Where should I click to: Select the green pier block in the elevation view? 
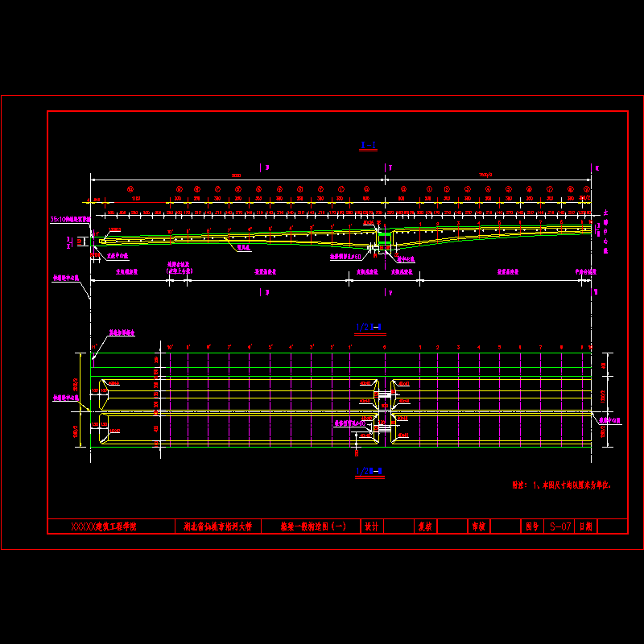385,238
